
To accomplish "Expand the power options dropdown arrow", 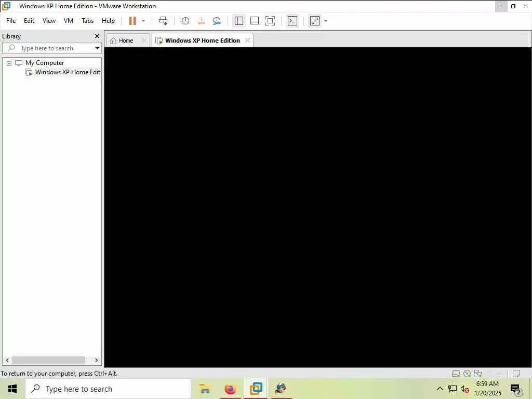I will [143, 21].
